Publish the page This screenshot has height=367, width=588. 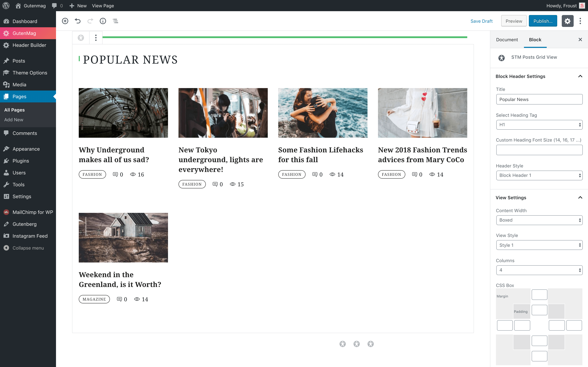click(x=543, y=21)
